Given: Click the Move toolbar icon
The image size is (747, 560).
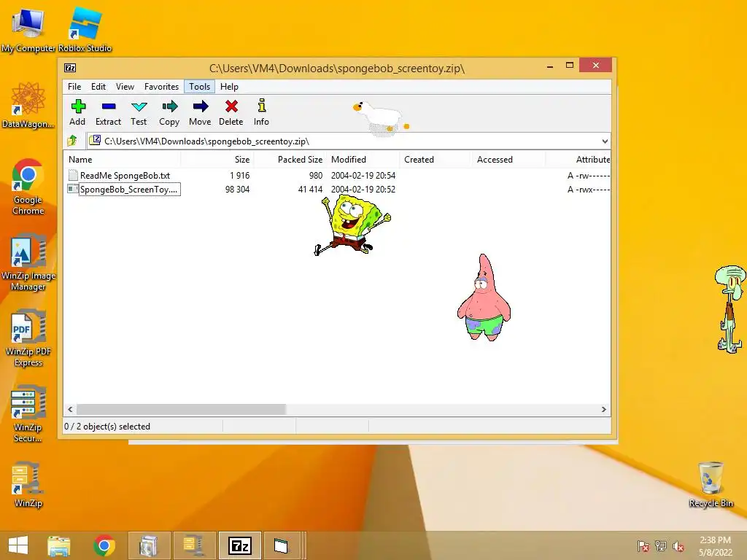Looking at the screenshot, I should (x=200, y=113).
